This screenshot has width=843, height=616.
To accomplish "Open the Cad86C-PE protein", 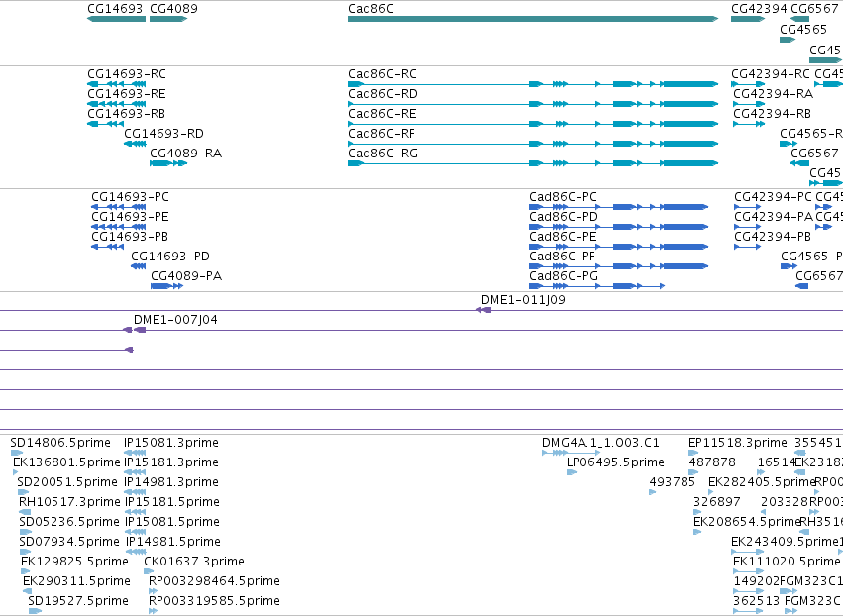I will click(618, 247).
